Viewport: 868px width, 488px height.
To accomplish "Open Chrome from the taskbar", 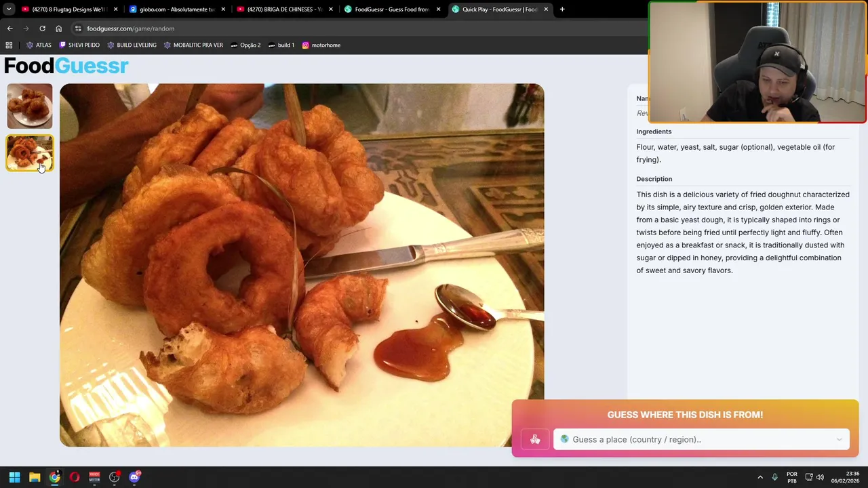I will click(54, 477).
